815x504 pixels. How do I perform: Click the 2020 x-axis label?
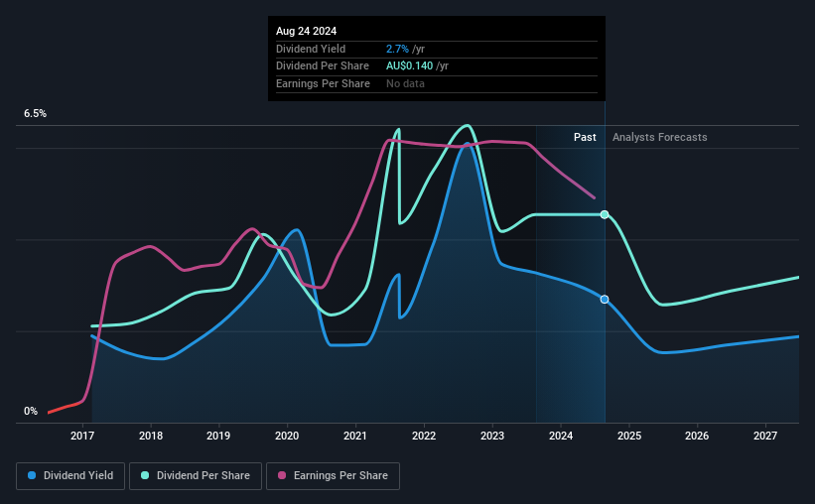click(x=287, y=436)
